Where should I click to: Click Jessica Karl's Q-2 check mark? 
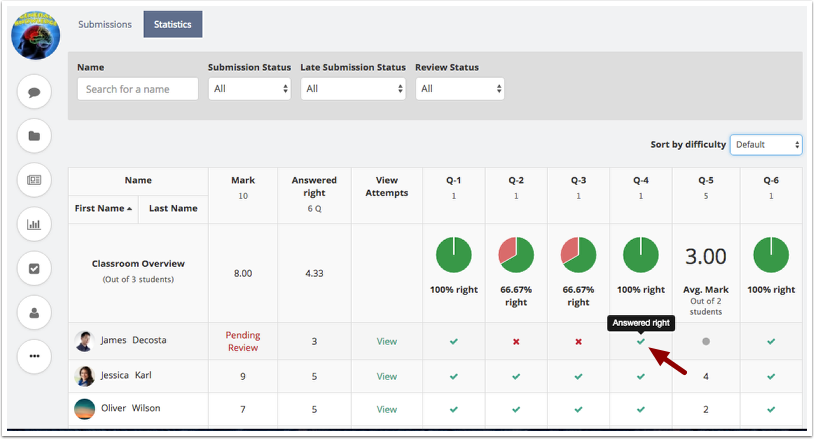pos(516,376)
